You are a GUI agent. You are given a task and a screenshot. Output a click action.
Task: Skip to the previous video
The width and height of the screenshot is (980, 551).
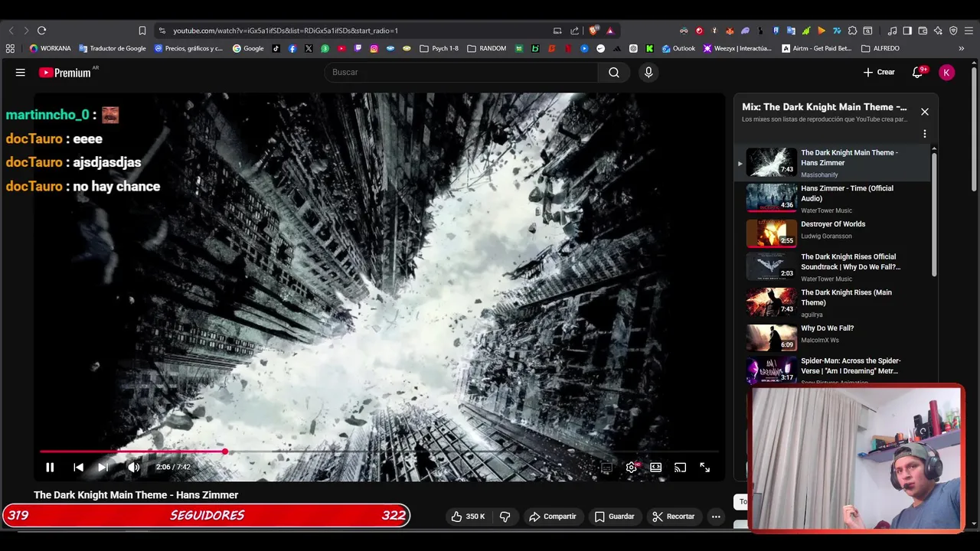[78, 467]
